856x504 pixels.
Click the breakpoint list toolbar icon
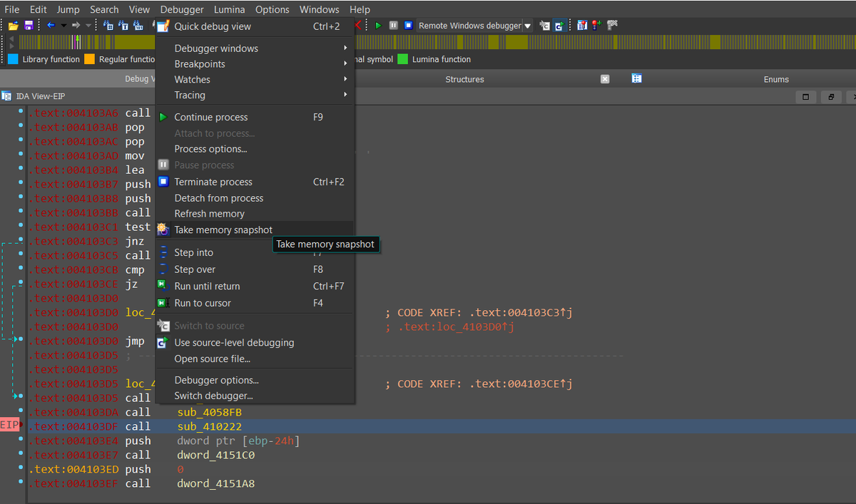pyautogui.click(x=582, y=26)
